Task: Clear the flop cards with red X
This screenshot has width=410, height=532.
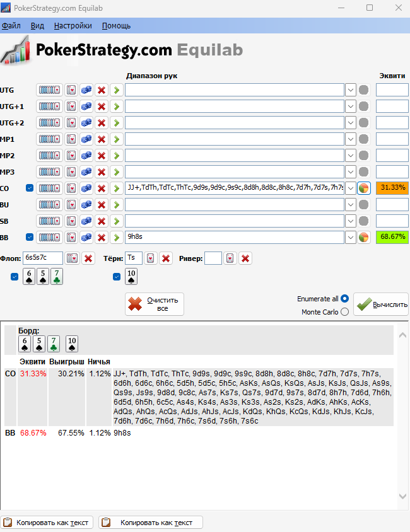Action: tap(88, 258)
